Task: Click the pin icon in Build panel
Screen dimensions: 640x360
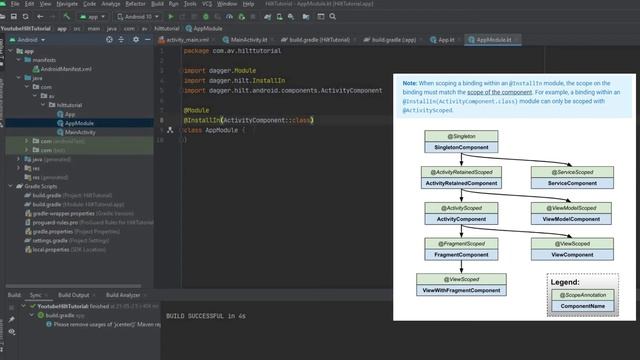Action: pyautogui.click(x=11, y=319)
